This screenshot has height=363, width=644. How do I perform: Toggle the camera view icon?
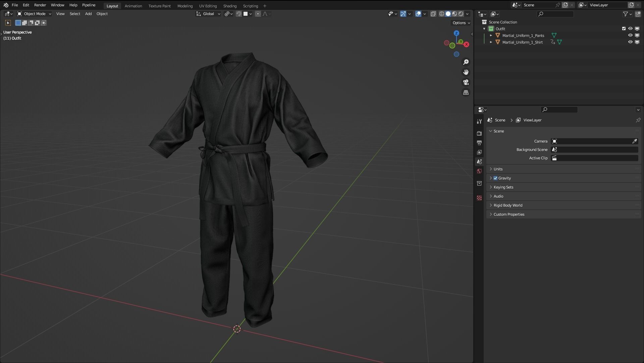466,82
